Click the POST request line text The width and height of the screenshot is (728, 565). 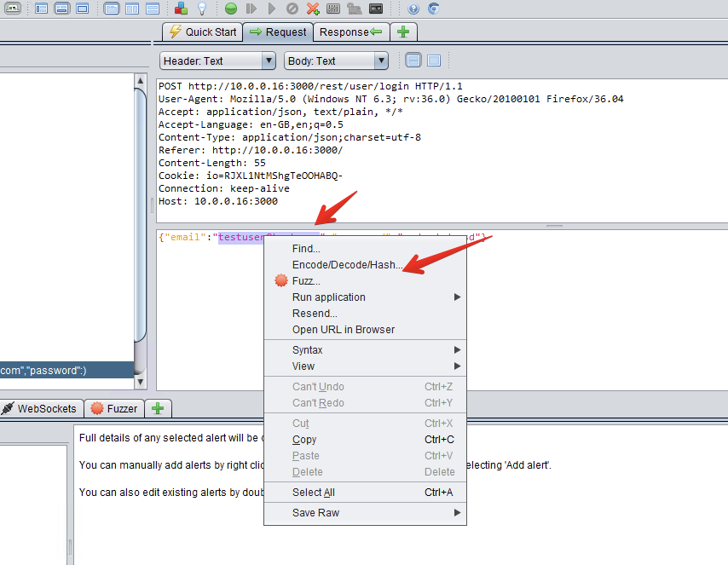pyautogui.click(x=310, y=86)
